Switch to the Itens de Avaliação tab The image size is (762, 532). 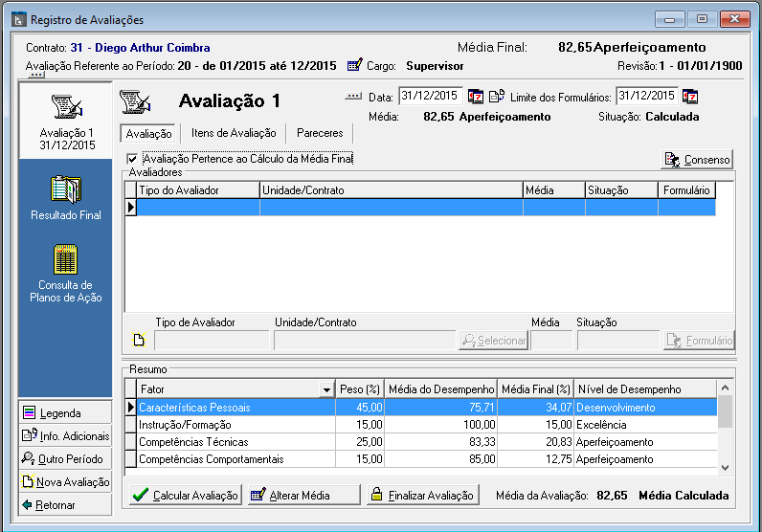pyautogui.click(x=234, y=134)
